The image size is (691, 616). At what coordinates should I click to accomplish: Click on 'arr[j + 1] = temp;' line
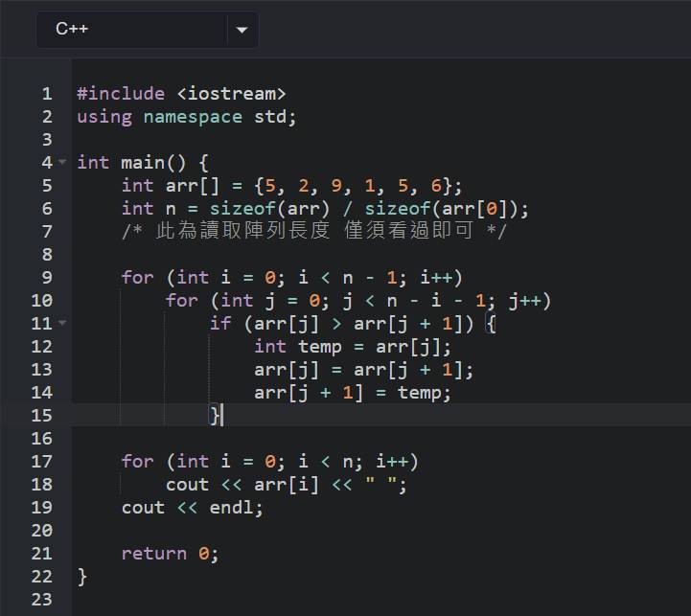pyautogui.click(x=353, y=393)
